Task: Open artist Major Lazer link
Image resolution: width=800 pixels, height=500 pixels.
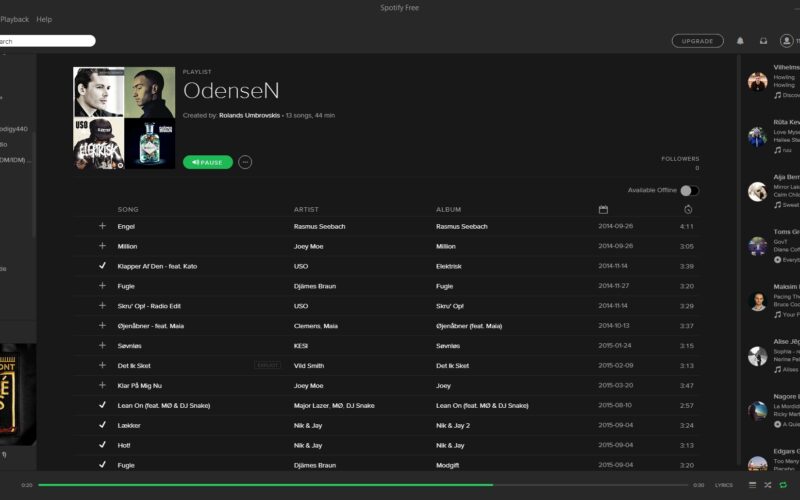Action: click(311, 406)
